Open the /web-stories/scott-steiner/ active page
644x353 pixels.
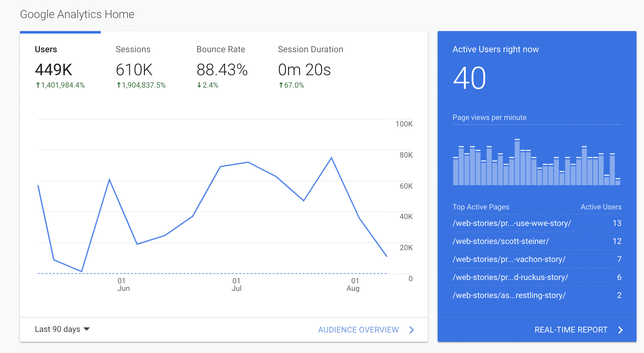[x=501, y=241]
